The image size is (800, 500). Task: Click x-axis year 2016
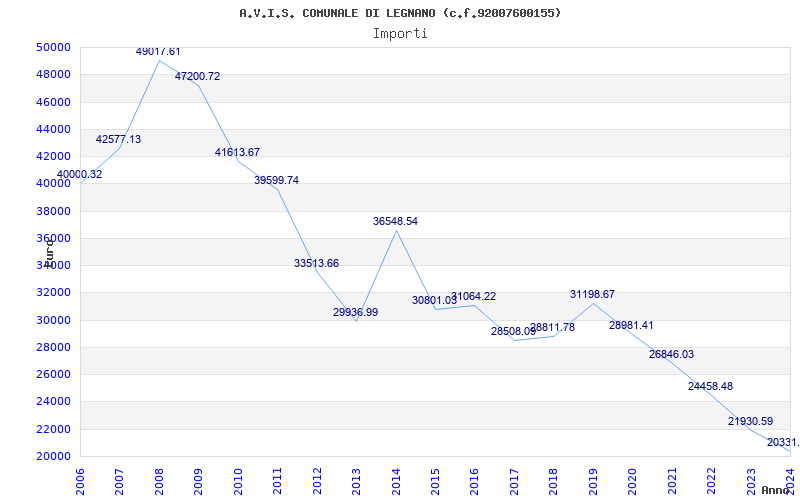(475, 481)
